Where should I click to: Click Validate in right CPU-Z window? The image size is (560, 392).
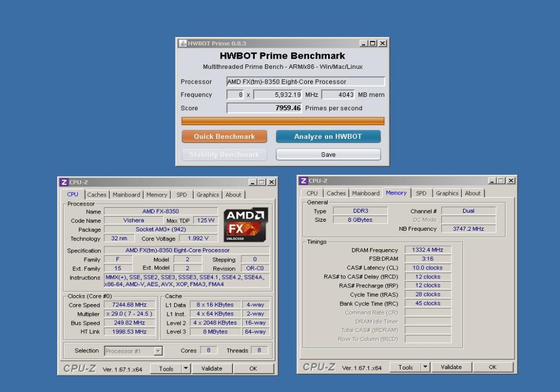click(451, 367)
